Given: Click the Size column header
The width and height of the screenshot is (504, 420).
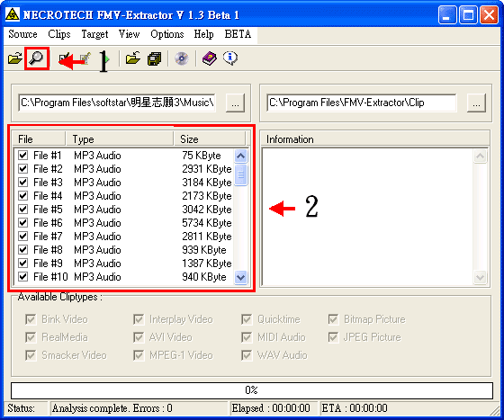Looking at the screenshot, I should coord(210,139).
